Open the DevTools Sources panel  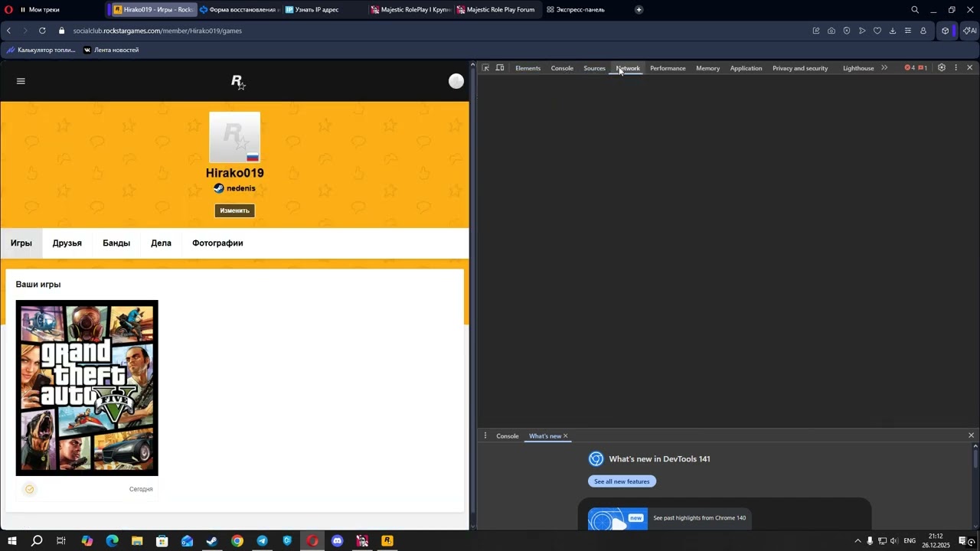pyautogui.click(x=594, y=68)
